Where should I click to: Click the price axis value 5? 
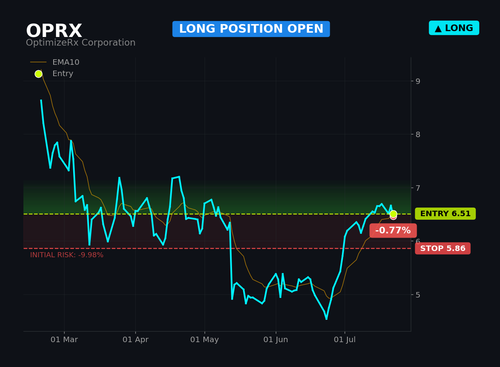click(418, 295)
